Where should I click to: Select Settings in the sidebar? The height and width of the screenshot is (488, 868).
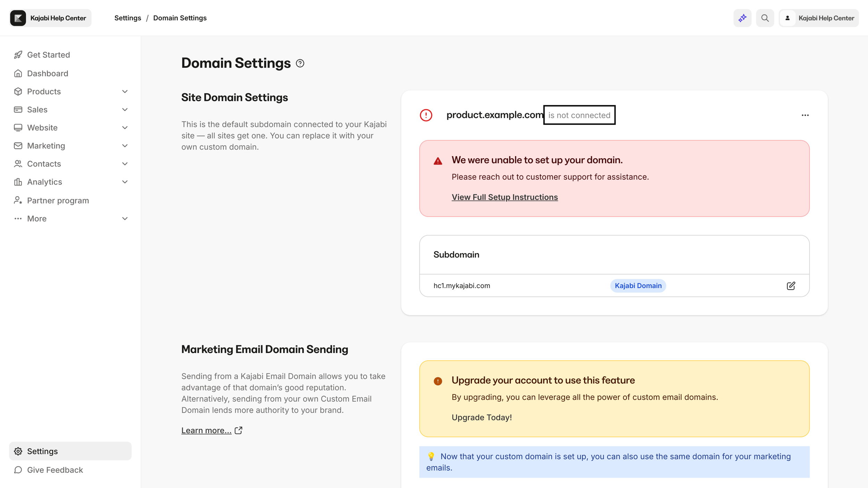(x=70, y=451)
